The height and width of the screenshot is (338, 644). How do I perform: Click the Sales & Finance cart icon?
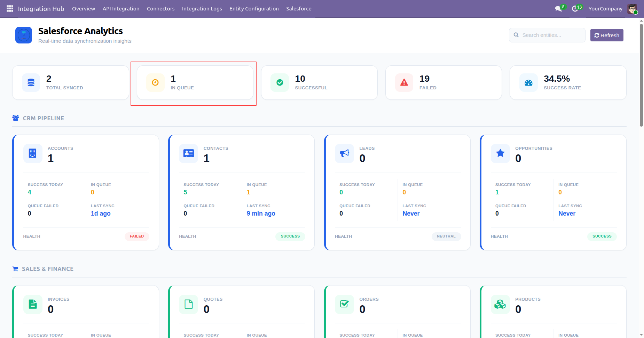pyautogui.click(x=15, y=269)
